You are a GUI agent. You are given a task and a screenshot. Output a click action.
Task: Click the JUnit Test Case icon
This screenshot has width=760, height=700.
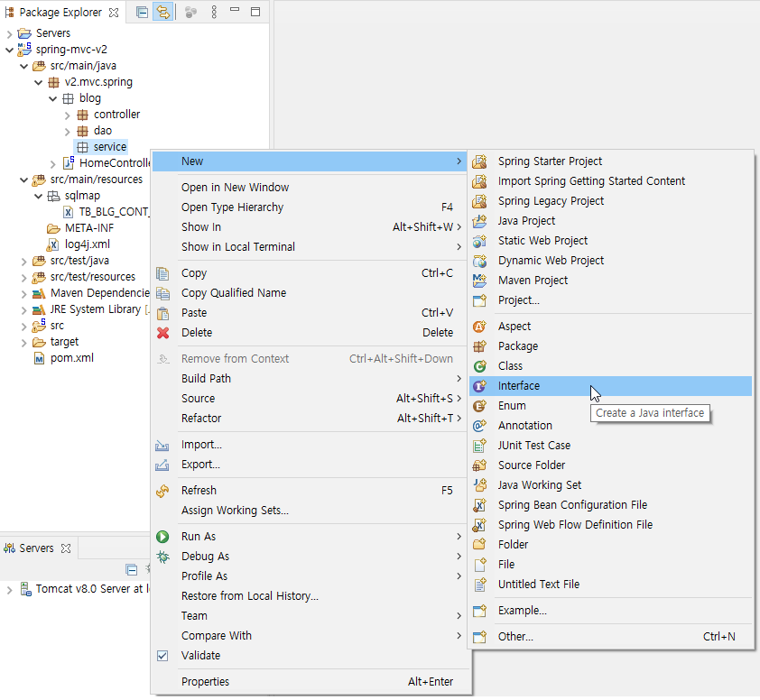tap(479, 446)
